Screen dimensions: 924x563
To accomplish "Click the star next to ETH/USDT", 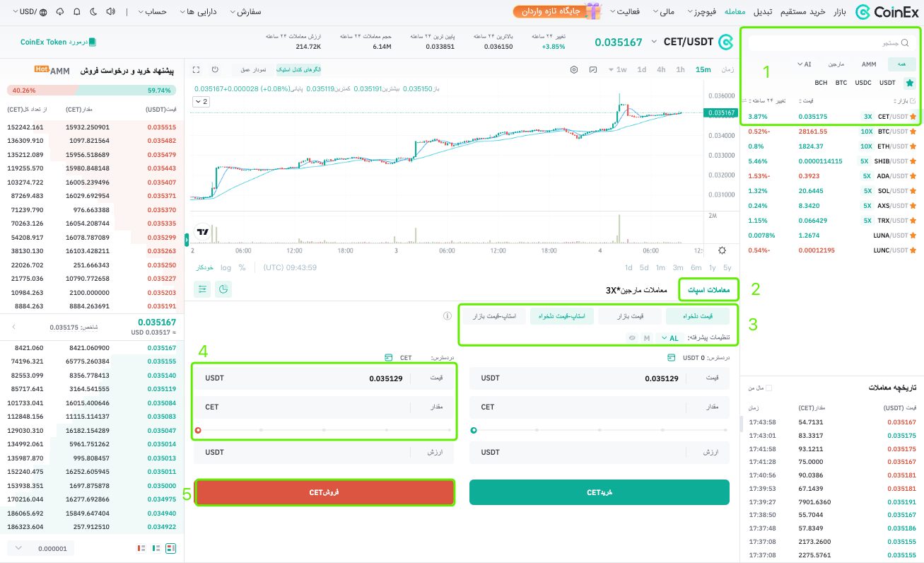I will click(913, 146).
